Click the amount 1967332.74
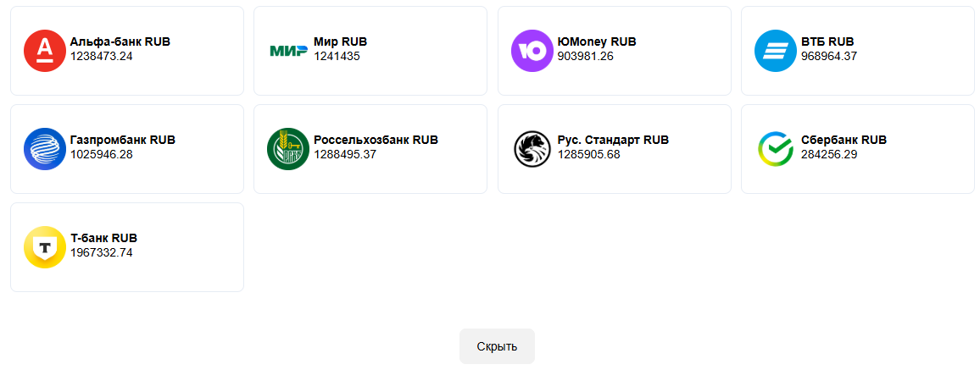The width and height of the screenshot is (980, 381). point(101,252)
